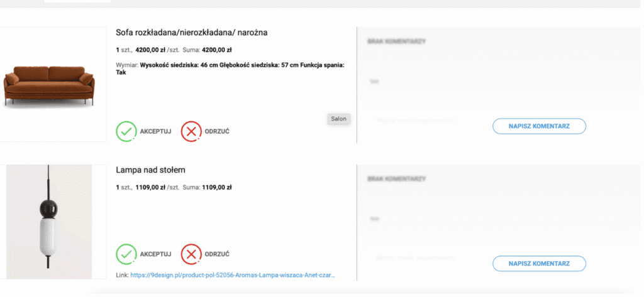
Task: Click the red reject X for the sofa
Action: point(191,131)
